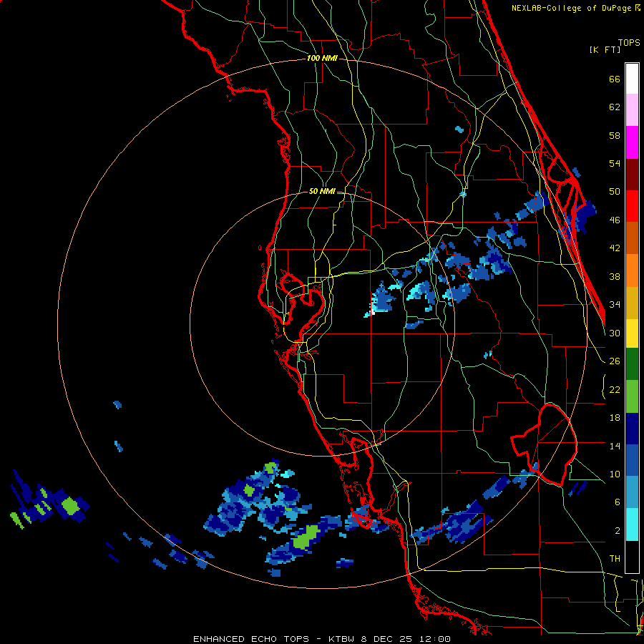Select the 50 NMI range ring label

point(321,191)
